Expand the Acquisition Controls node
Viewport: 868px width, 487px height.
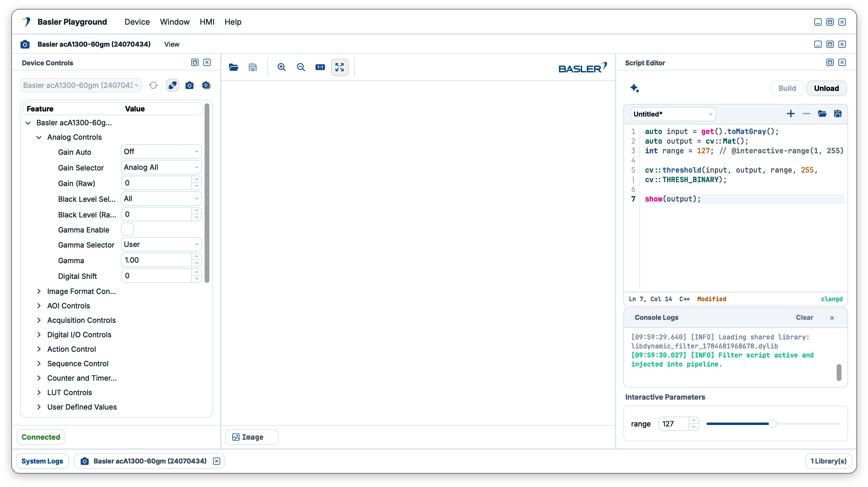(x=39, y=320)
